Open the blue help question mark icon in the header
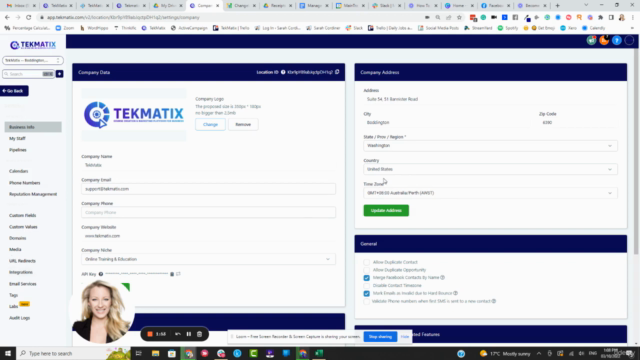This screenshot has height=360, width=640. pyautogui.click(x=617, y=40)
